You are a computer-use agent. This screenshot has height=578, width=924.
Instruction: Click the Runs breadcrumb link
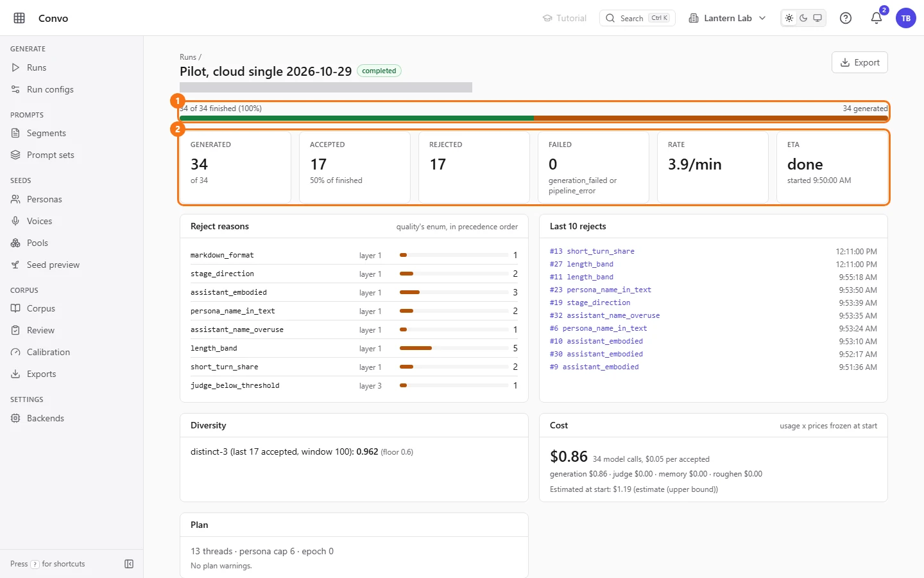pos(187,57)
